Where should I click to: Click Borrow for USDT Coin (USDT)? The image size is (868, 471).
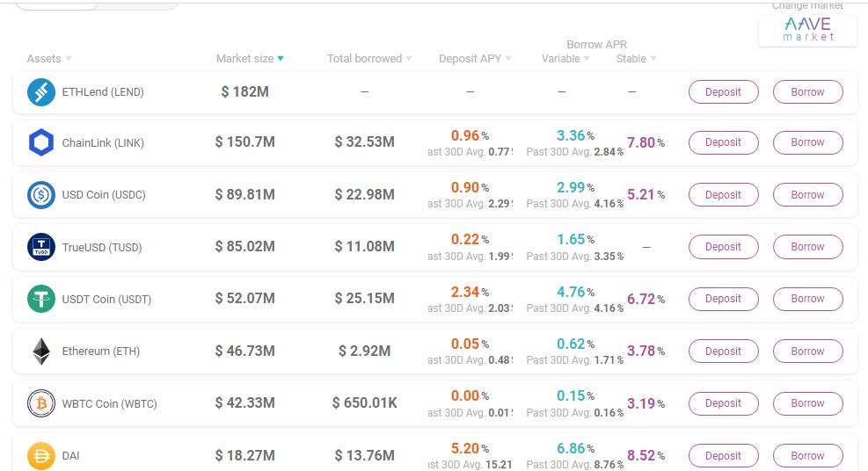point(807,299)
